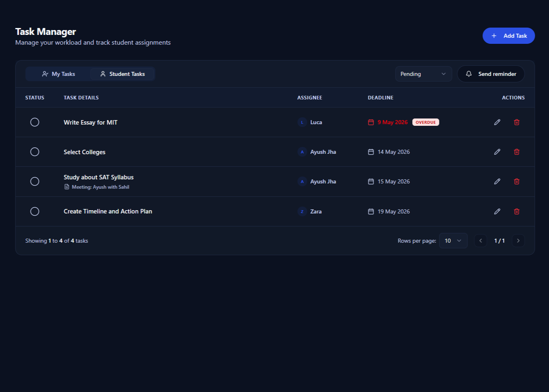Click the TASK DETAILS column header

point(81,98)
